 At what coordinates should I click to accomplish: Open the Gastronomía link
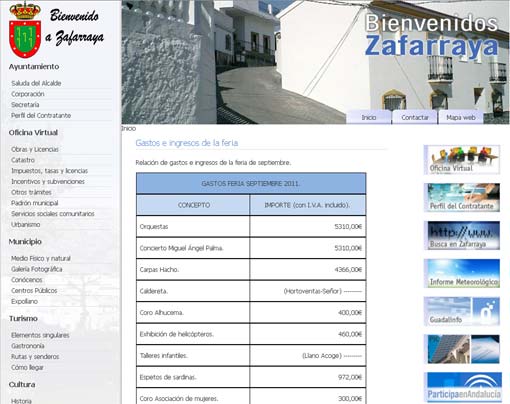point(28,346)
